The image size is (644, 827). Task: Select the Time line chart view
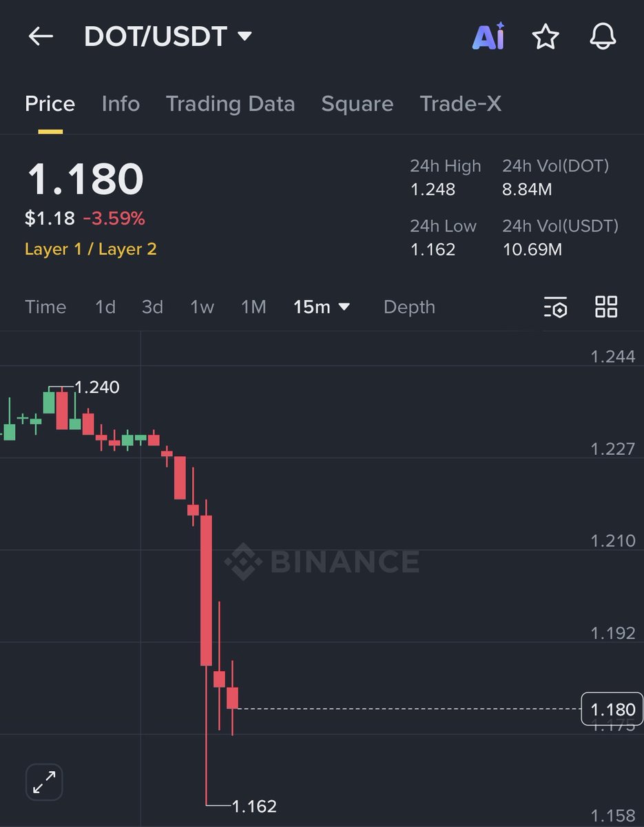(45, 307)
